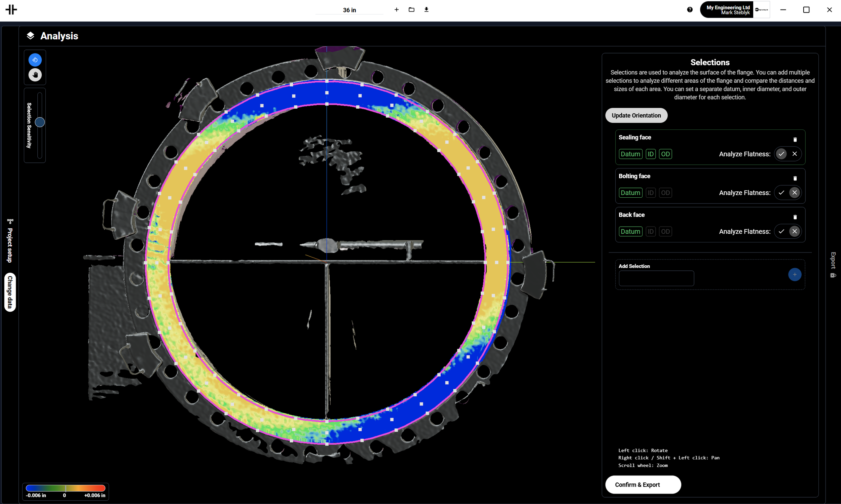Viewport: 841px width, 504px height.
Task: Delete the Bolting face selection
Action: click(x=795, y=178)
